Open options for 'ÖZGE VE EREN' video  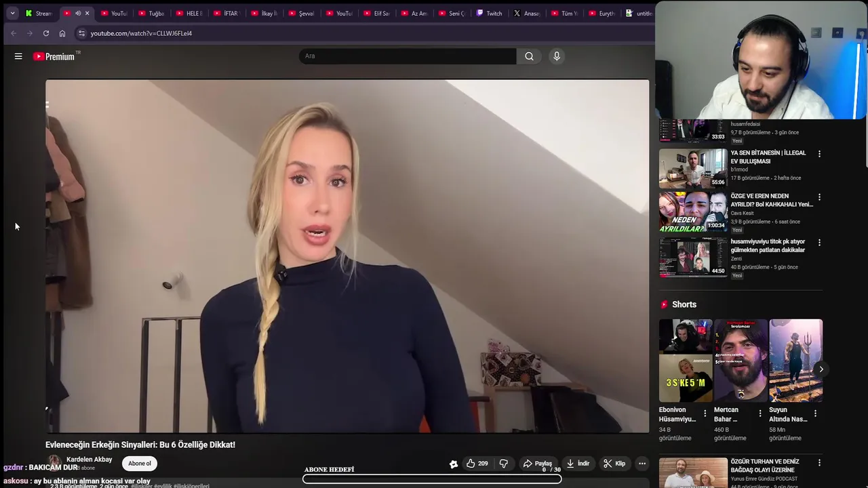pos(819,197)
